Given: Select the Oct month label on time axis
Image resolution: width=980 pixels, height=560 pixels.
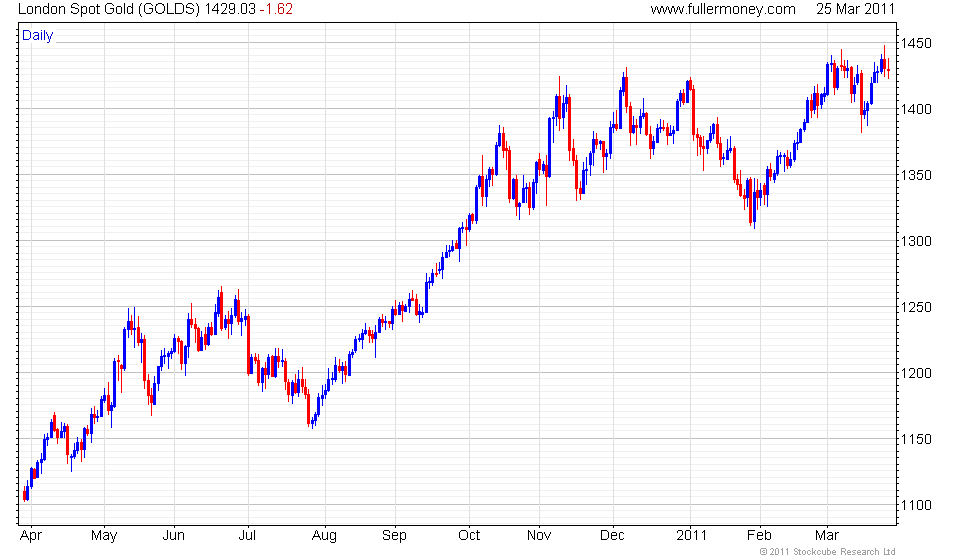Looking at the screenshot, I should point(469,536).
